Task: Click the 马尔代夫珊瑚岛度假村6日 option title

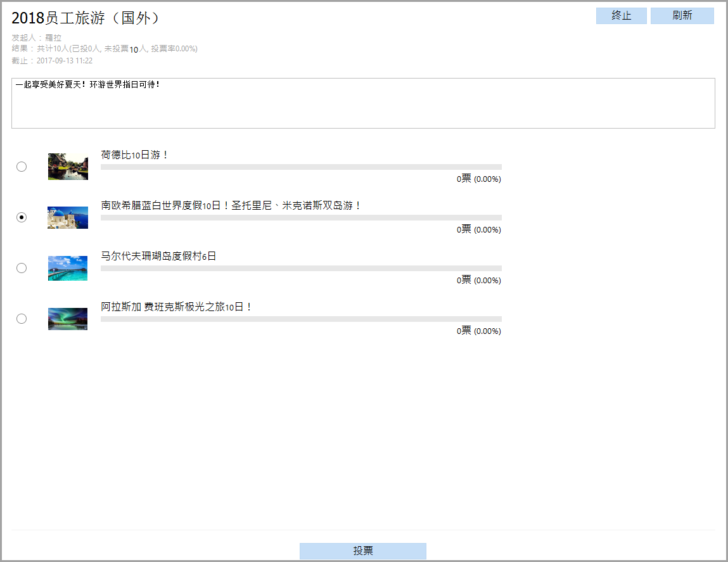Action: tap(158, 256)
